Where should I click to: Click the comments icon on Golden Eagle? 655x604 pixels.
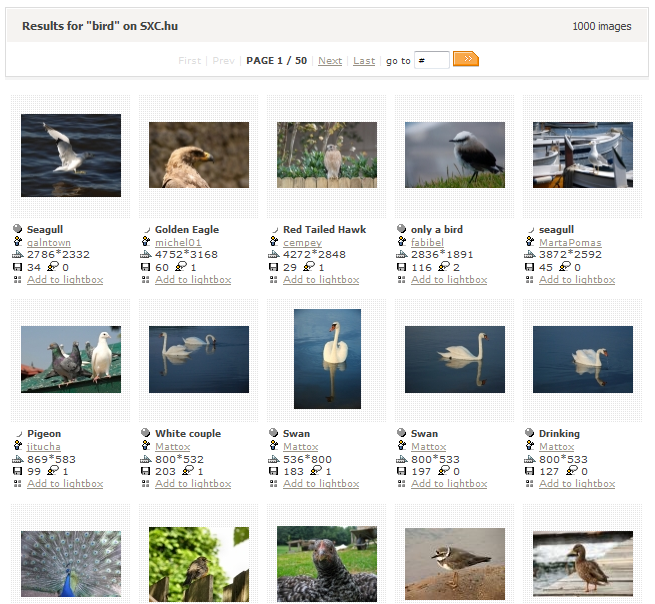(x=181, y=266)
